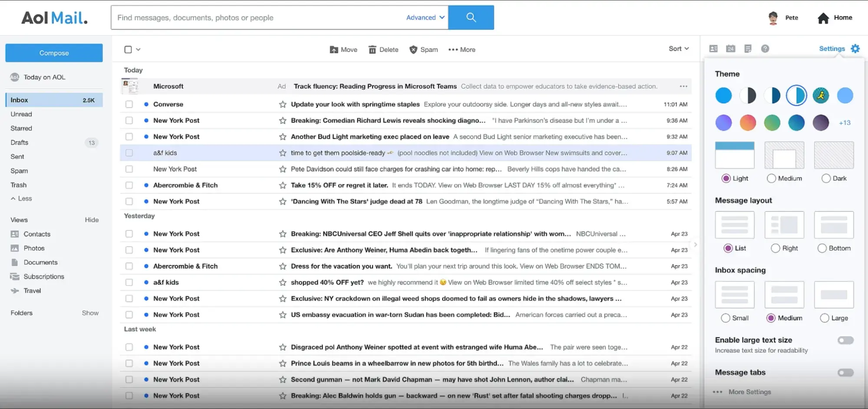
Task: Open the Drafts folder
Action: [20, 142]
